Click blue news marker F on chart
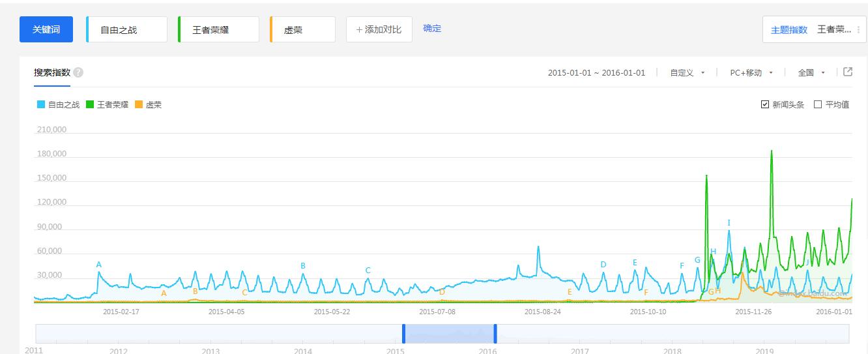Image resolution: width=868 pixels, height=354 pixels. [682, 266]
